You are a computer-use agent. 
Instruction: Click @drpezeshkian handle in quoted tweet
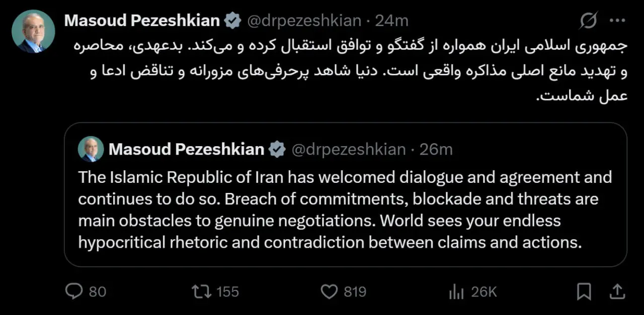(x=348, y=149)
